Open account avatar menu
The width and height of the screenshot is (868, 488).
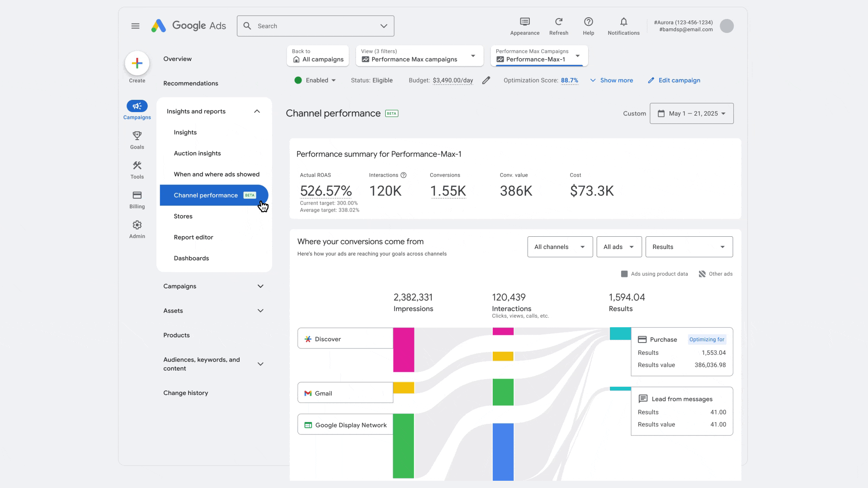pos(726,26)
